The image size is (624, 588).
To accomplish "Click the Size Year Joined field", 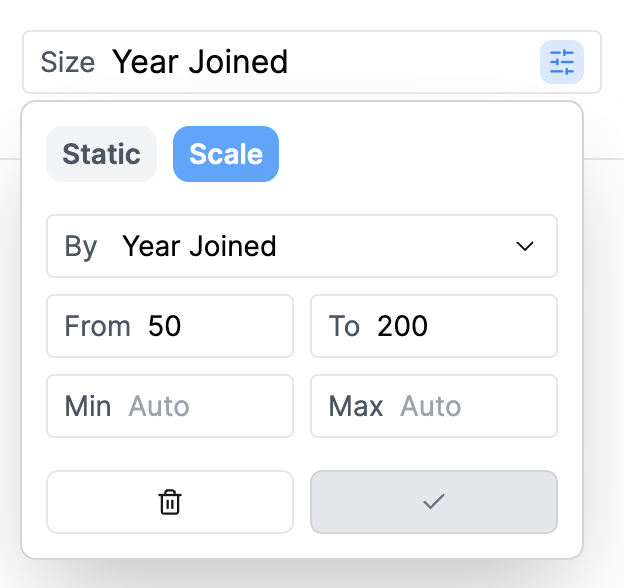I will (x=312, y=62).
